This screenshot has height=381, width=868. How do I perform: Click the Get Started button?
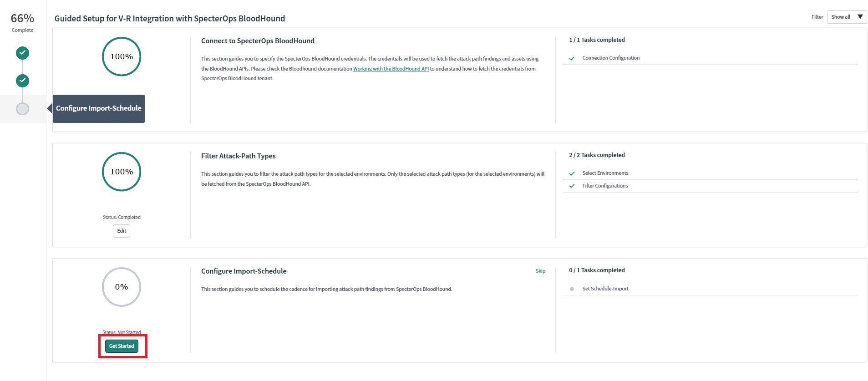click(122, 346)
